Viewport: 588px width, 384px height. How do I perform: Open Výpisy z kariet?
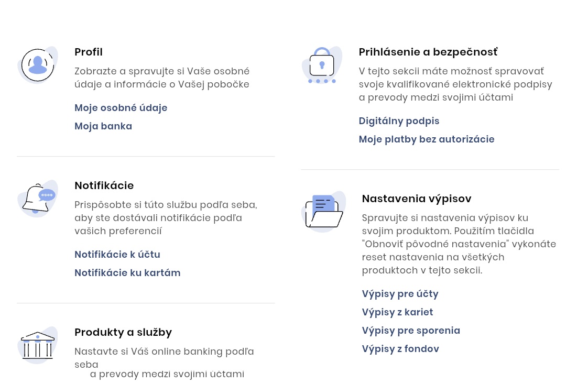[x=397, y=312]
